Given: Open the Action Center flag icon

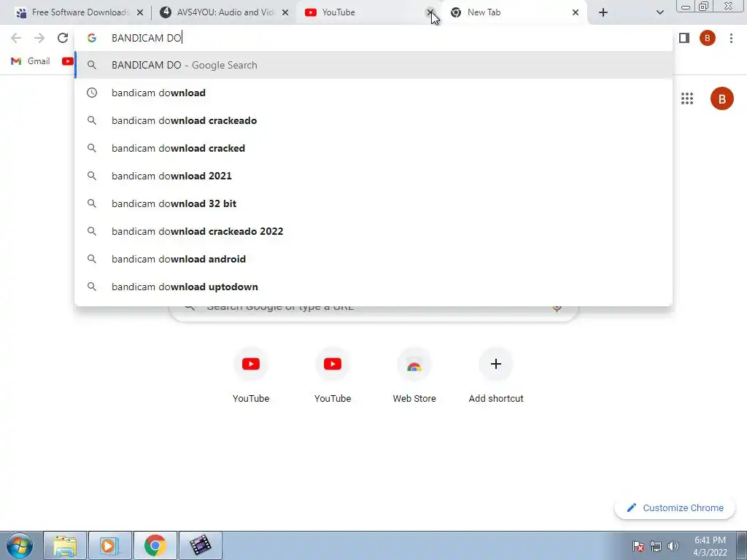Looking at the screenshot, I should coord(638,546).
